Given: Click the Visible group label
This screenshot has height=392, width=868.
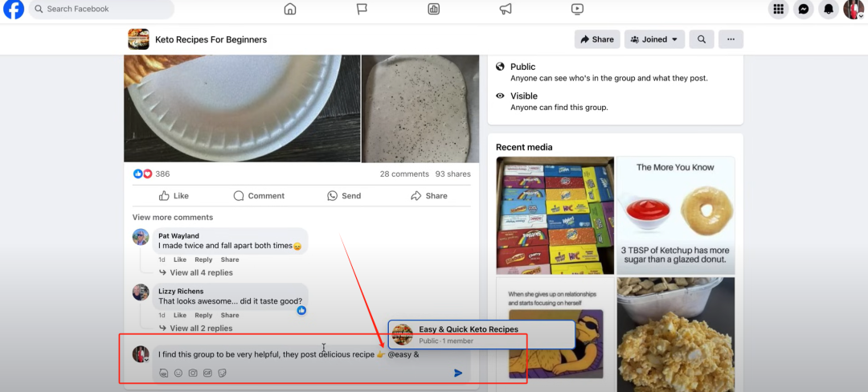Looking at the screenshot, I should (524, 96).
